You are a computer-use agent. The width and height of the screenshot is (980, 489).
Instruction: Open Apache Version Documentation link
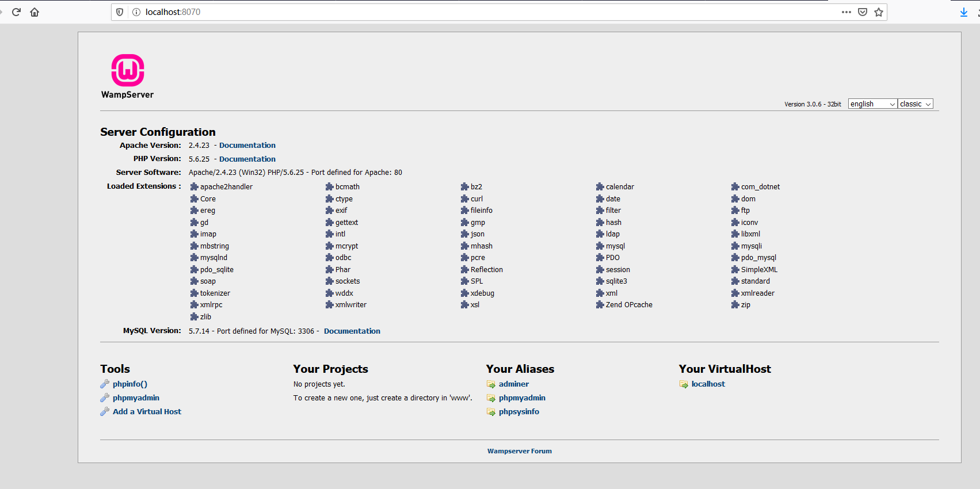coord(247,146)
